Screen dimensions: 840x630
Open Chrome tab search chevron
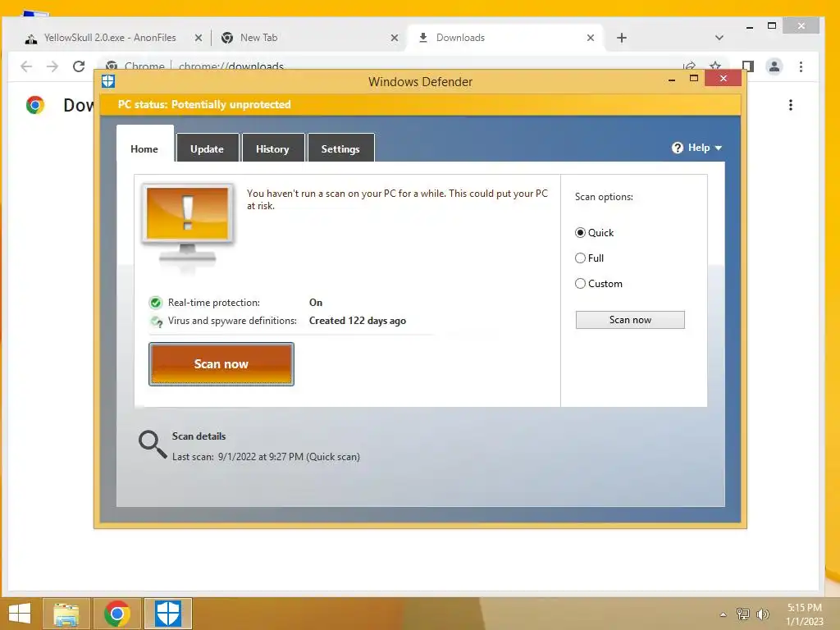[x=719, y=38]
